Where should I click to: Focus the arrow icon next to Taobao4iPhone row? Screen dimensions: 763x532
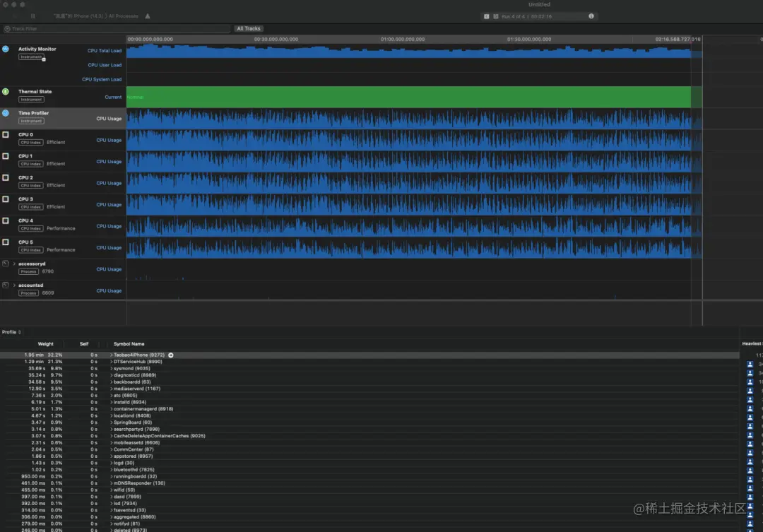(171, 355)
